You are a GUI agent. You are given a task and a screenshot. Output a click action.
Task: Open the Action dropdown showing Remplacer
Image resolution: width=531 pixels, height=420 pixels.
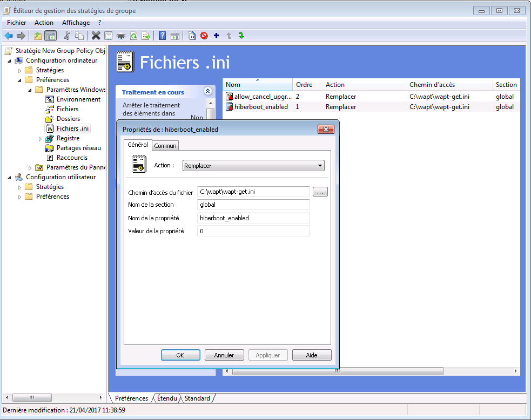click(x=253, y=166)
